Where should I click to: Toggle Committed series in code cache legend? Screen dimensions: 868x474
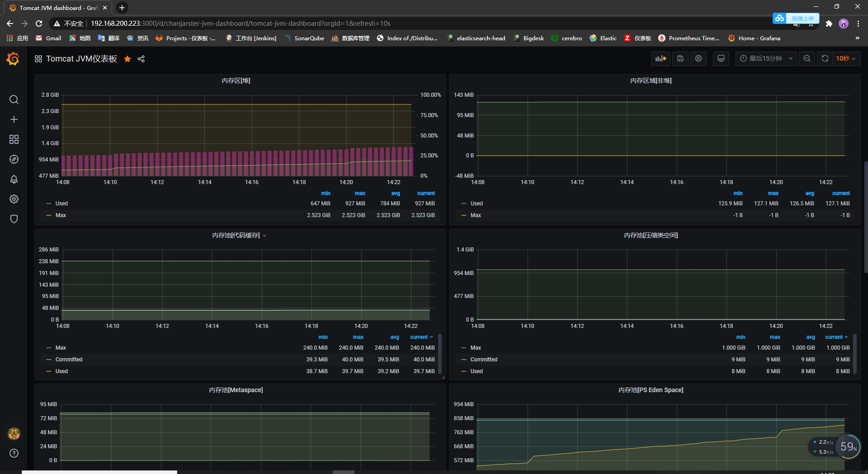[69, 360]
